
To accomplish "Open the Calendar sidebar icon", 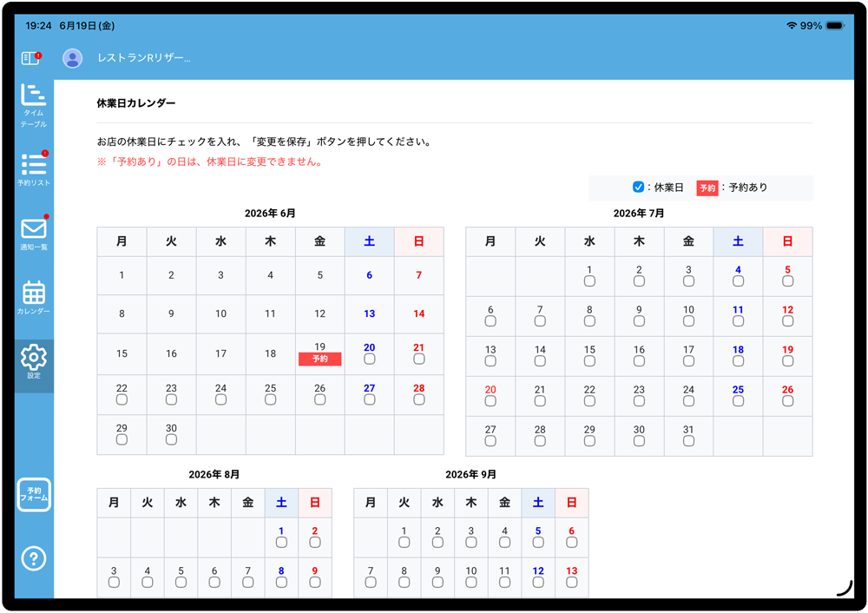I will tap(34, 297).
